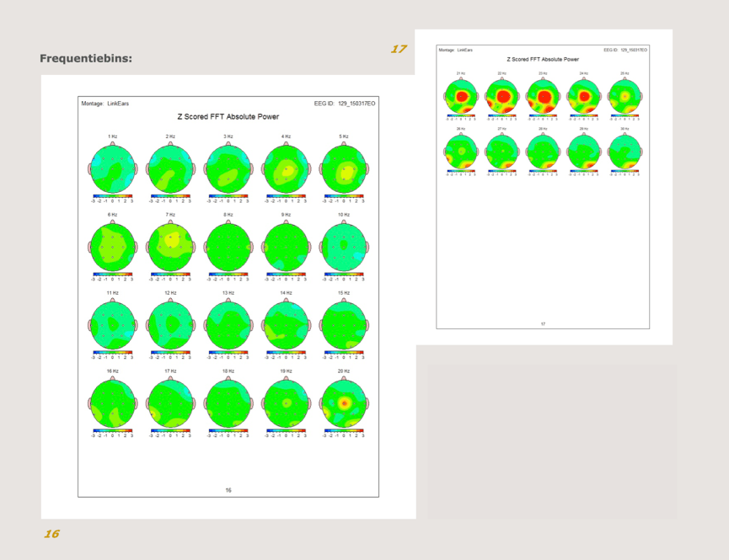Click the 28 Hz brain map
Viewport: 729px width, 560px height.
[x=543, y=152]
